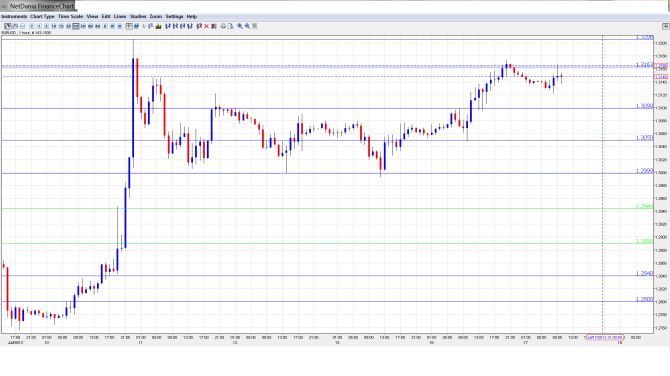
Task: Click the print preview page icon
Action: click(x=230, y=26)
